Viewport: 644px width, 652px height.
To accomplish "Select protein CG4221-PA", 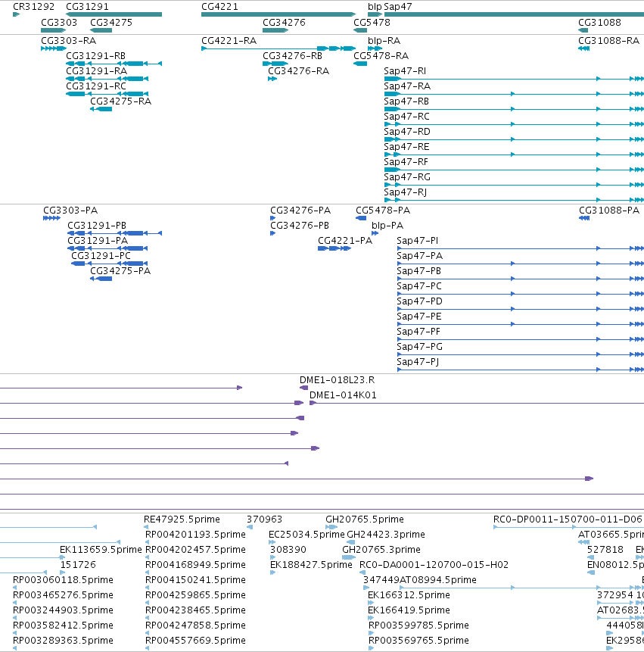I will click(x=345, y=241).
